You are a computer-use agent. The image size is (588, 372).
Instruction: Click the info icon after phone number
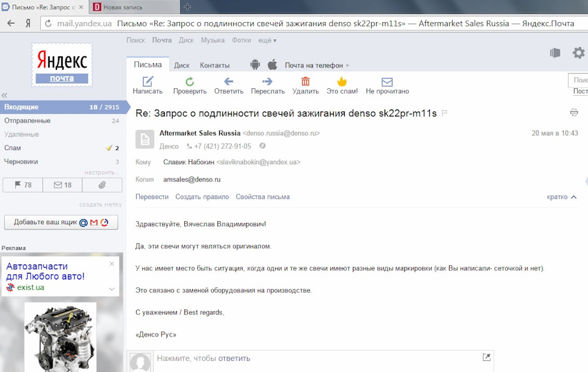tap(263, 146)
